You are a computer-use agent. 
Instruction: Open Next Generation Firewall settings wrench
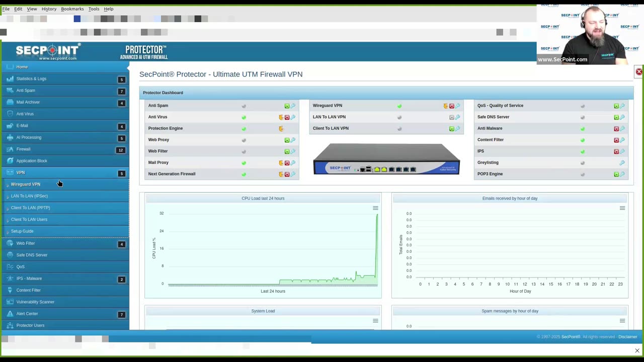click(293, 174)
